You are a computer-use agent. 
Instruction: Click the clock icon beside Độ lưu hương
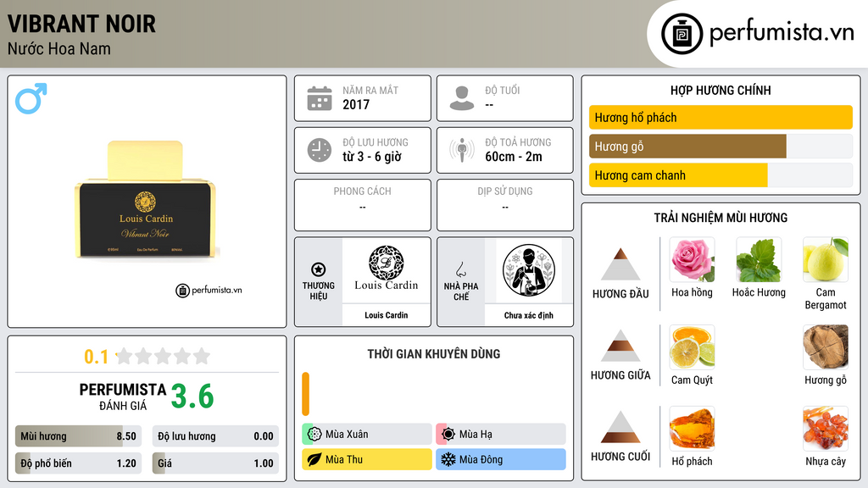coord(320,150)
